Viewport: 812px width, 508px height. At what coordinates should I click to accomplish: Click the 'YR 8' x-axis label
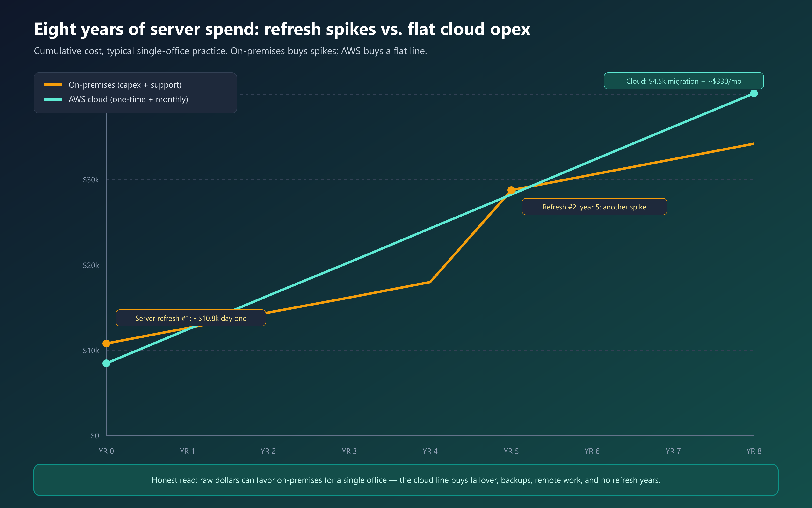754,451
